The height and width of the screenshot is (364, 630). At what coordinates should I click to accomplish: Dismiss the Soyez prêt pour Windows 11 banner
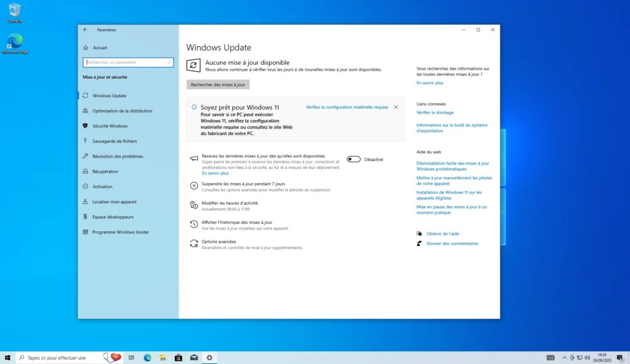pos(396,107)
